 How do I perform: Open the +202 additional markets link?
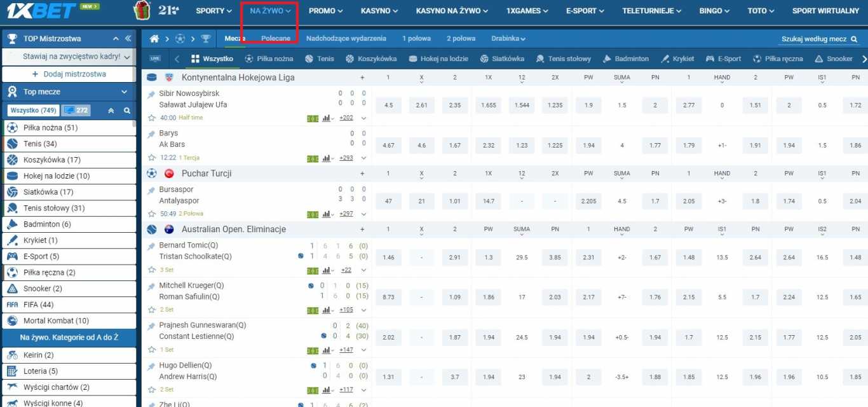345,118
